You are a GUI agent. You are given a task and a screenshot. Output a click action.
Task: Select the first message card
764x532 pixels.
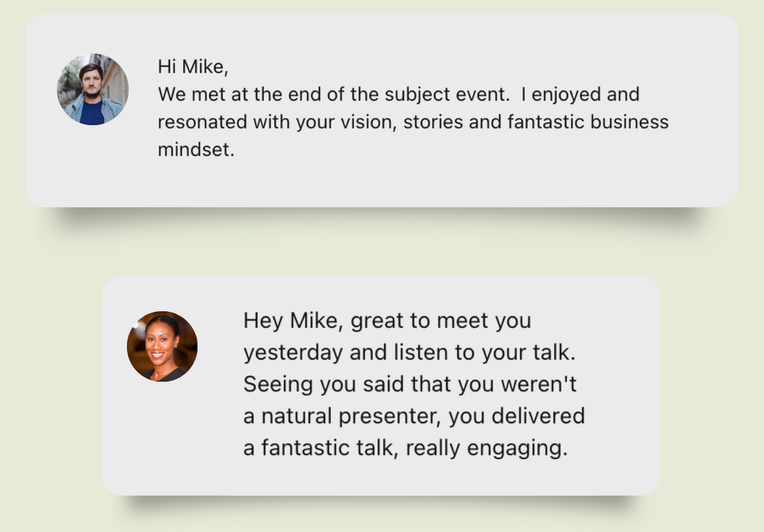point(382,111)
